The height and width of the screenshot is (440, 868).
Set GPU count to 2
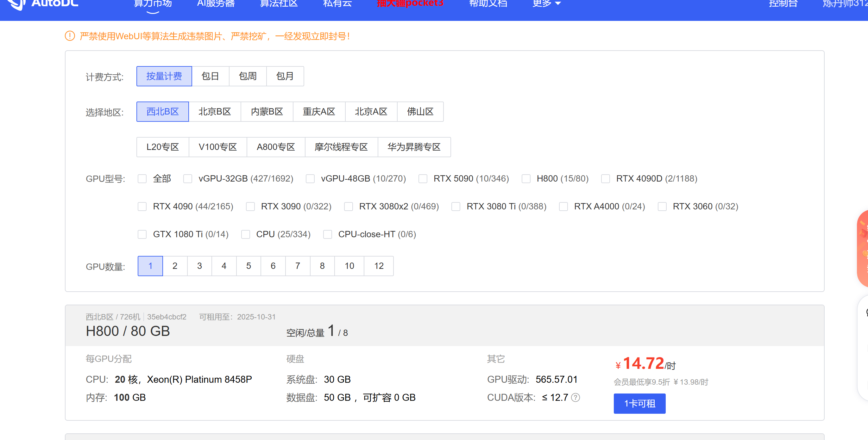[175, 266]
